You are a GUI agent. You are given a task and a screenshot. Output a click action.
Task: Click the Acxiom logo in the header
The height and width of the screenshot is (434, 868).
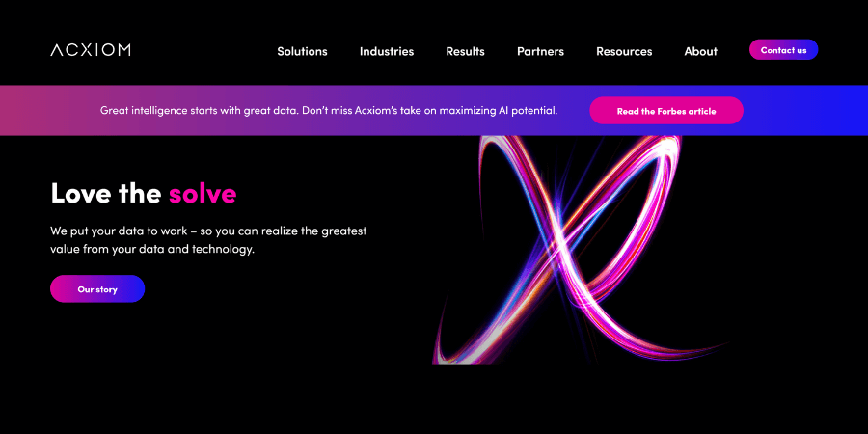coord(90,50)
